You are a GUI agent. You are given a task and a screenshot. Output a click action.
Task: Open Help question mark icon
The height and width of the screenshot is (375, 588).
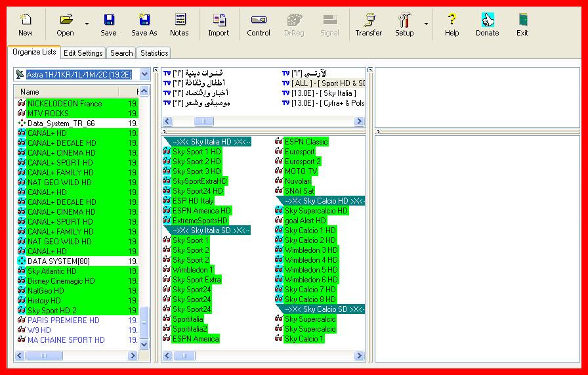point(452,20)
